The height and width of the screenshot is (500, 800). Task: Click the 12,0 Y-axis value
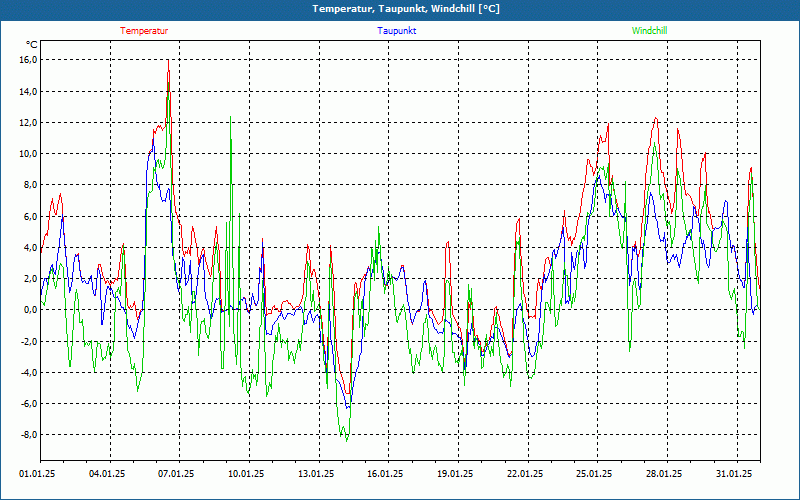coord(29,122)
